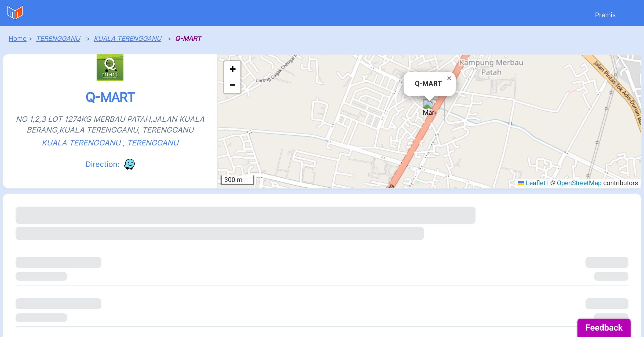The height and width of the screenshot is (337, 644).
Task: Zoom in on the map
Action: pos(232,69)
